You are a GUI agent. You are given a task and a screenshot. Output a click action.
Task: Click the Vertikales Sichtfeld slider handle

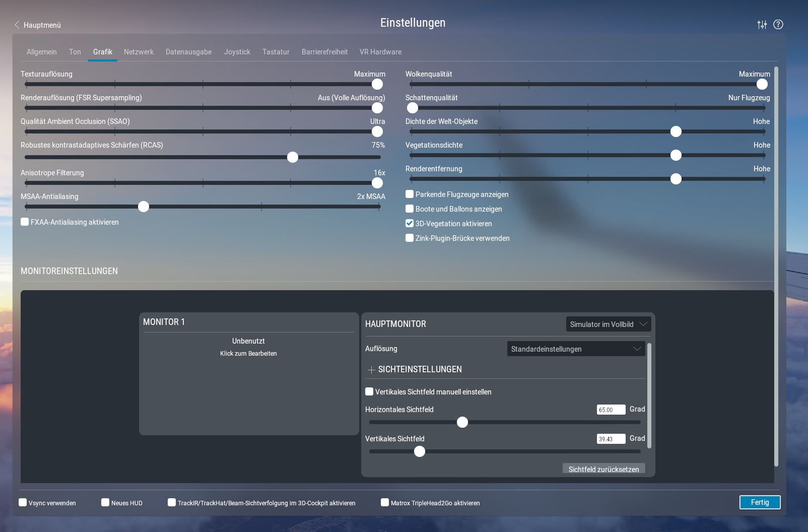[420, 451]
